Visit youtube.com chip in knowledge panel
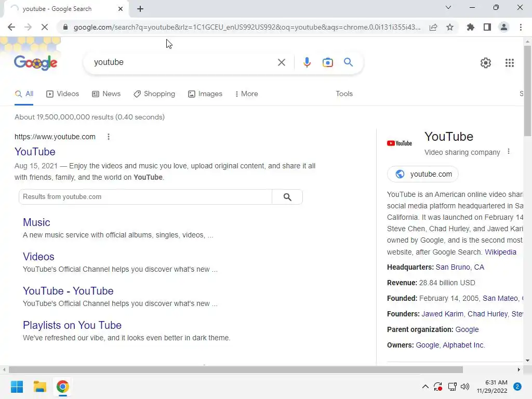Viewport: 532px width, 399px height. pyautogui.click(x=423, y=174)
